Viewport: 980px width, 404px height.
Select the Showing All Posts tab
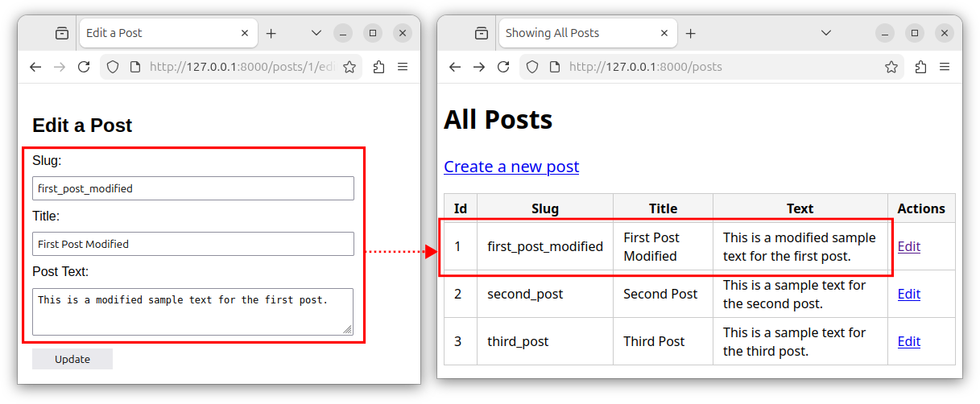click(x=589, y=33)
